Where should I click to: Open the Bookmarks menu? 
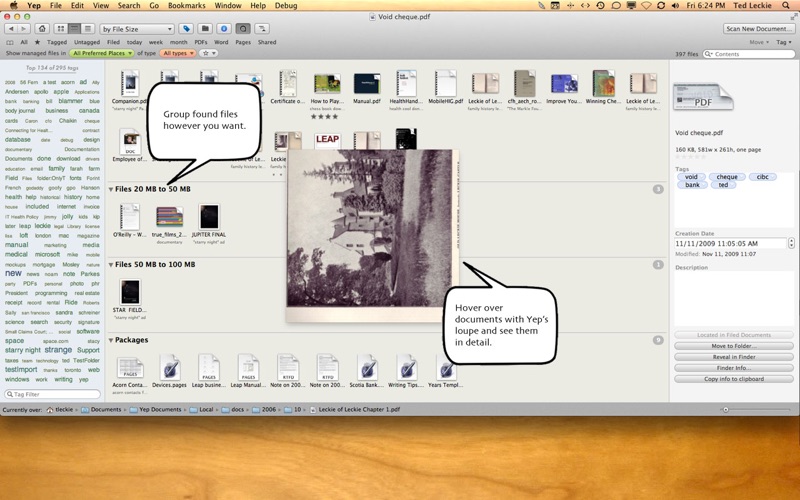(187, 6)
